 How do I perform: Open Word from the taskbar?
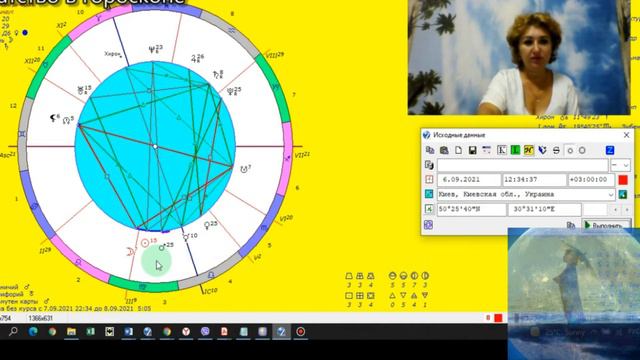point(129,331)
